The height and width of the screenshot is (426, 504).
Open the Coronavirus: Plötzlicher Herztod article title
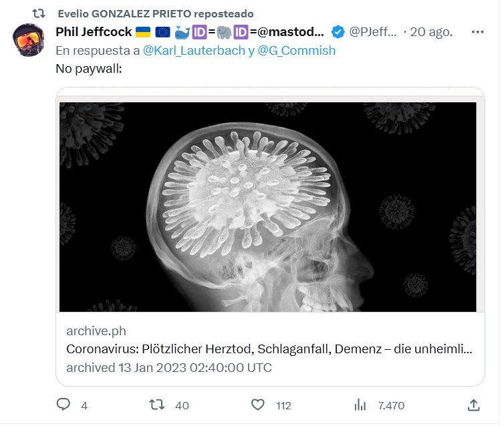tap(269, 349)
